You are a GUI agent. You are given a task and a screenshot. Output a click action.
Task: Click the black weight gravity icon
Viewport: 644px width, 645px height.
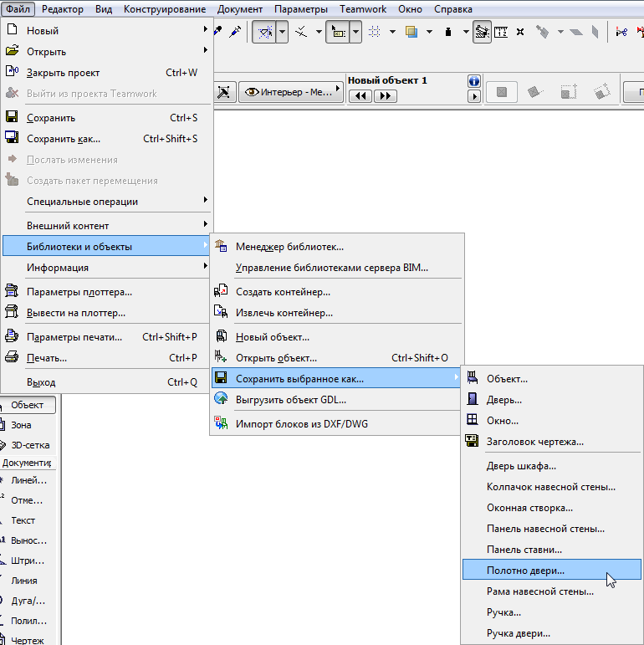pos(448,32)
